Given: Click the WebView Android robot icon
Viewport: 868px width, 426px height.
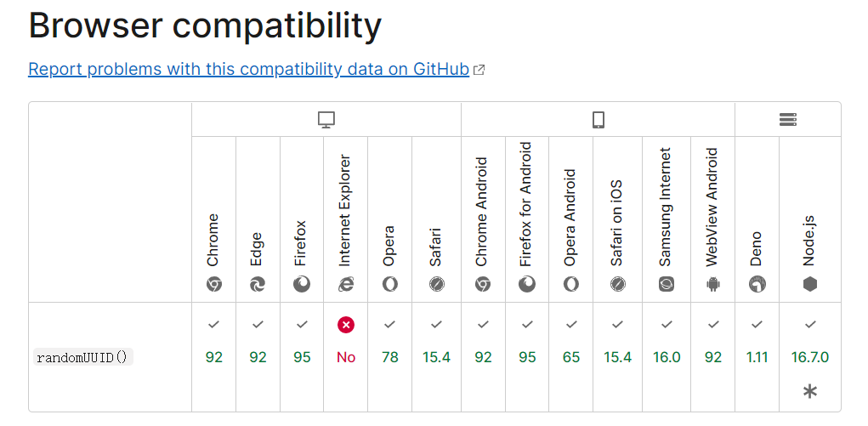Looking at the screenshot, I should tap(713, 285).
